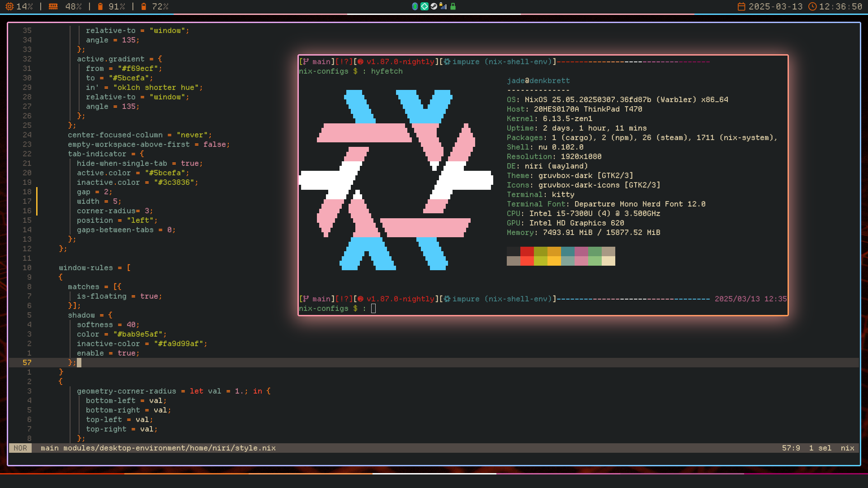Click the 'hide-when-single-tab = true;' line
This screenshot has height=488, width=868.
[x=140, y=163]
